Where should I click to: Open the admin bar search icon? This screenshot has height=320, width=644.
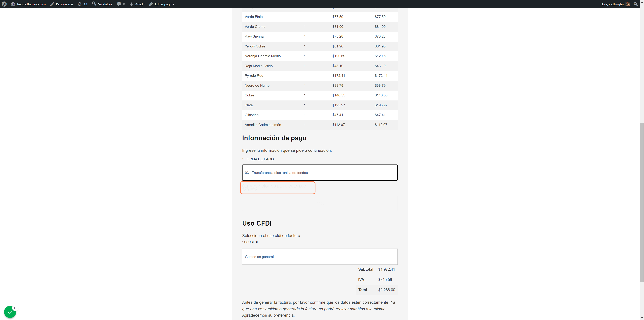click(636, 4)
